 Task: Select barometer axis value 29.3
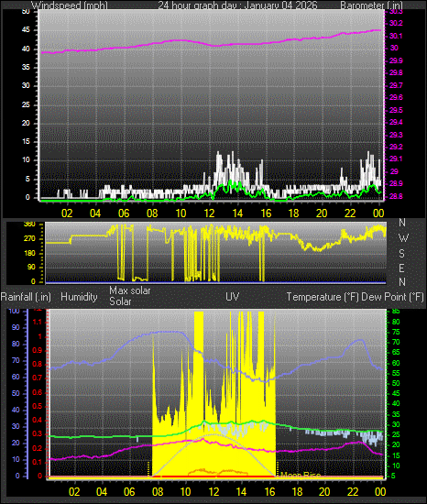[x=396, y=135]
